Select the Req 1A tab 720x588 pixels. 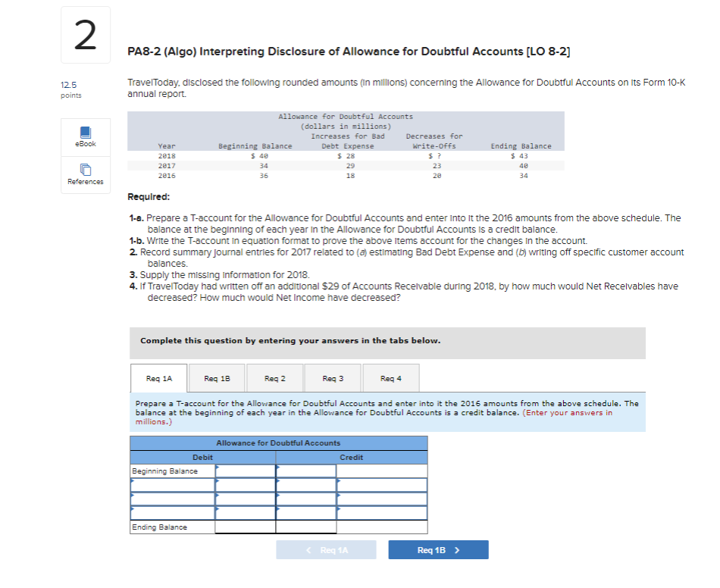coord(161,377)
